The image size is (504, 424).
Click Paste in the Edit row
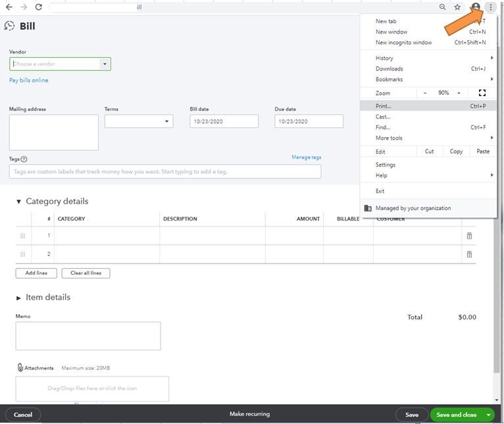pos(483,151)
